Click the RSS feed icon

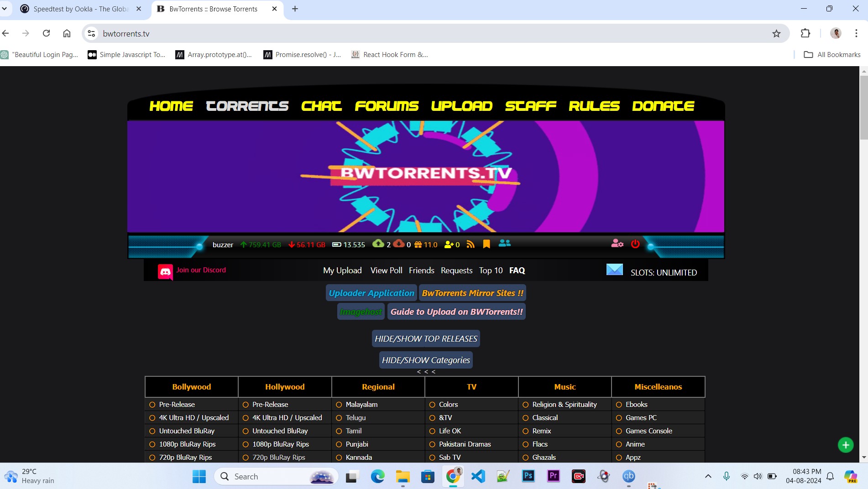click(471, 244)
